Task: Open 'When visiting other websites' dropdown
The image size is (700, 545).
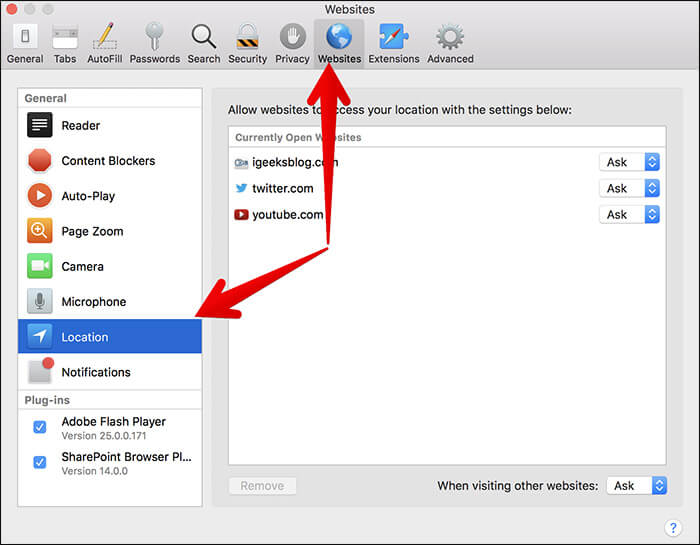Action: [637, 486]
